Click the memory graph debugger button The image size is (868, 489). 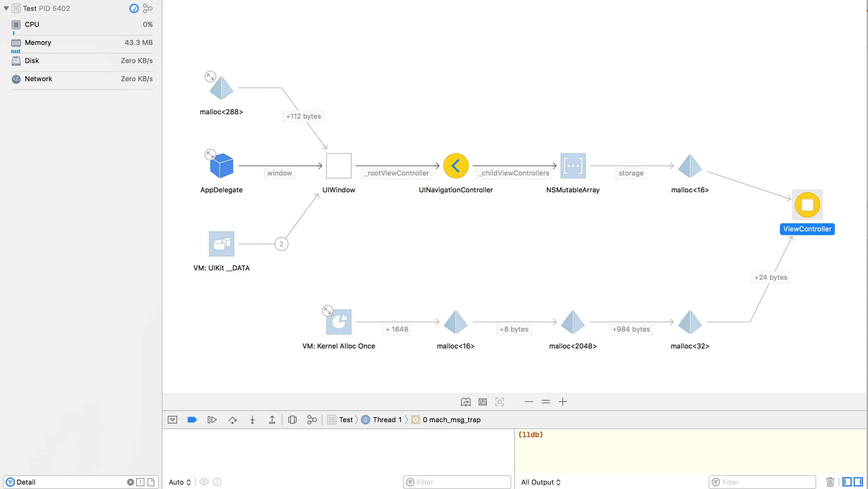tap(312, 420)
